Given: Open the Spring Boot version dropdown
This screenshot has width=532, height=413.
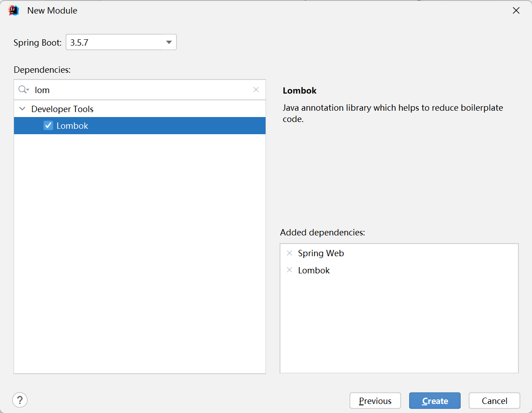Looking at the screenshot, I should (x=121, y=42).
